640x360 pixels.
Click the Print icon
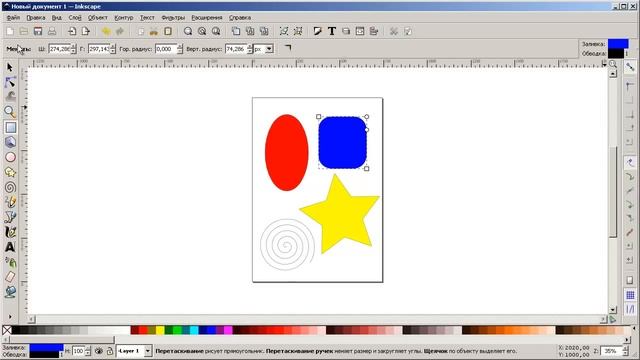pos(52,31)
